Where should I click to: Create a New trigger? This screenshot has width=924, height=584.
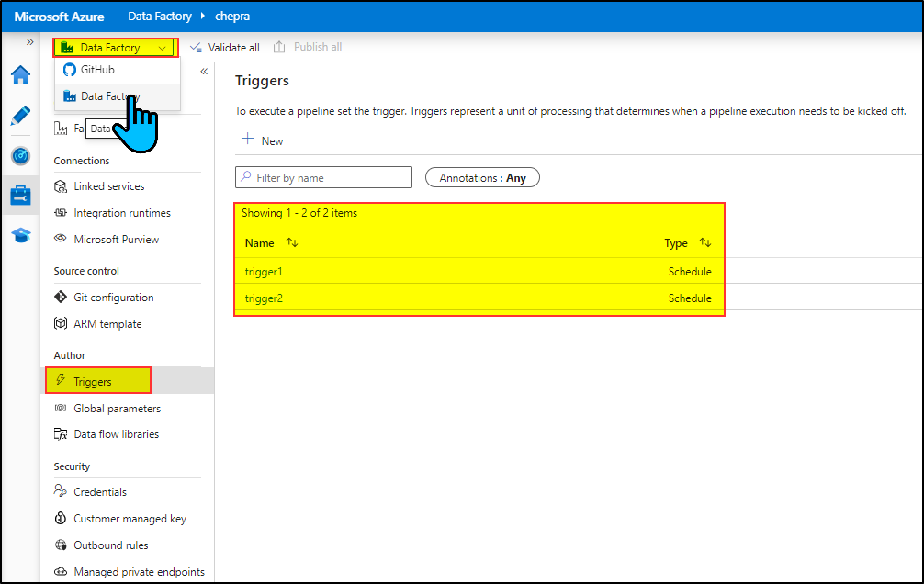[x=263, y=140]
